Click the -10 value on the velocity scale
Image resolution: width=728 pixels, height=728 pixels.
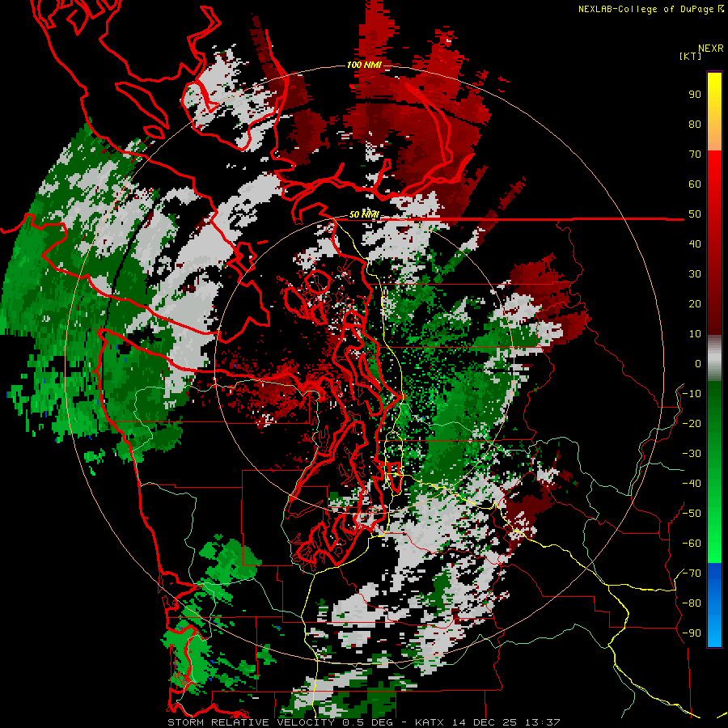[x=692, y=394]
